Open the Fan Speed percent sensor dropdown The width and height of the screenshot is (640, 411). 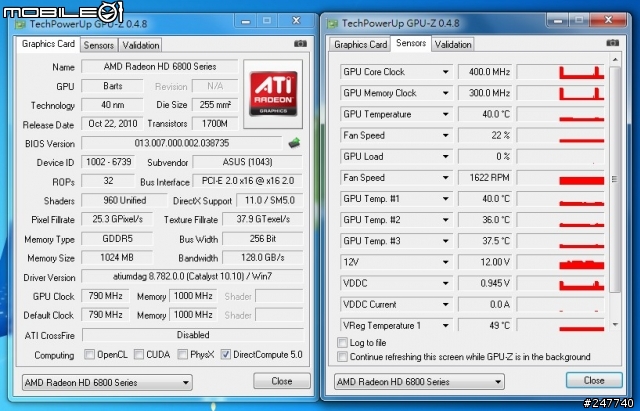tap(446, 136)
